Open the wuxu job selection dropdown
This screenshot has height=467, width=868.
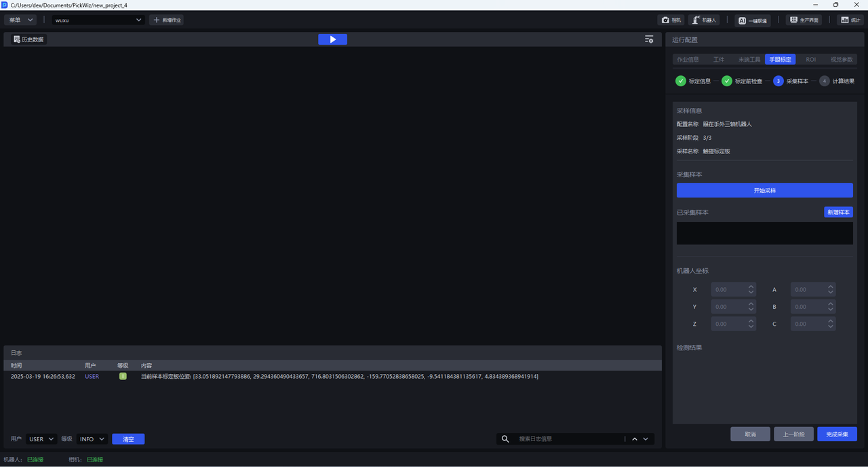(x=99, y=20)
